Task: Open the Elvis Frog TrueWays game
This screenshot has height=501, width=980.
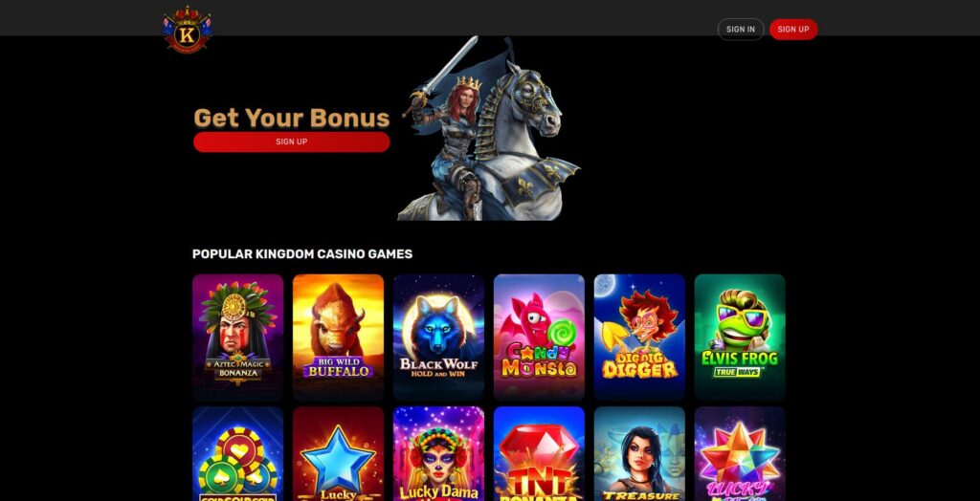Action: (x=740, y=337)
